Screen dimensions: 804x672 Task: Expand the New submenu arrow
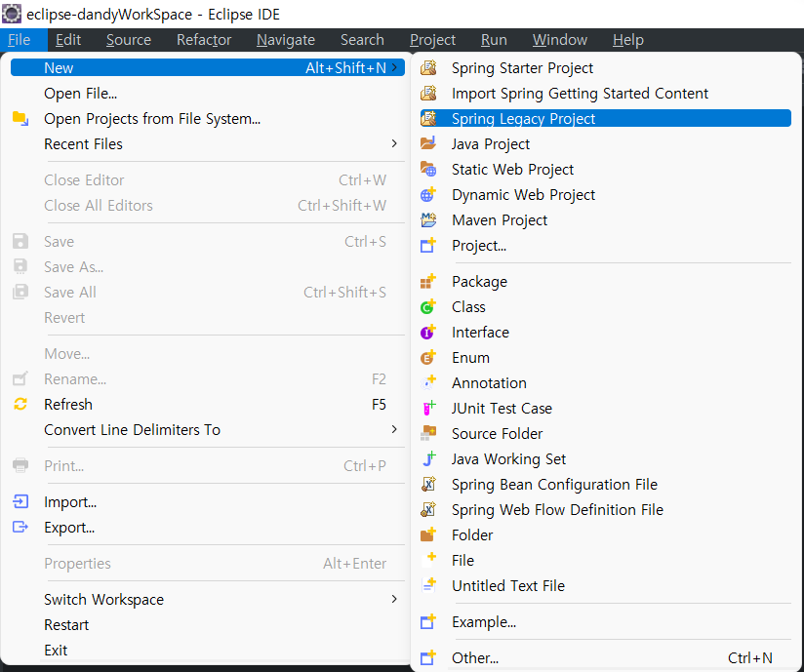[394, 67]
